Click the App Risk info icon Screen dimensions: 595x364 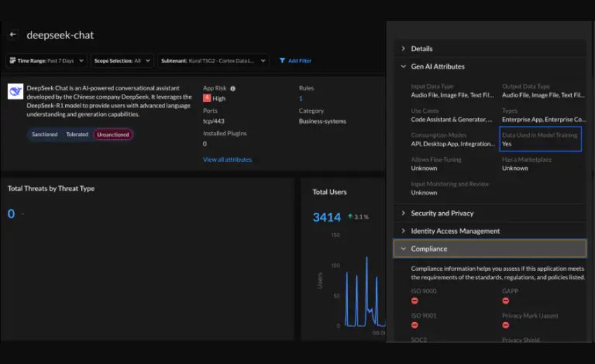[233, 88]
